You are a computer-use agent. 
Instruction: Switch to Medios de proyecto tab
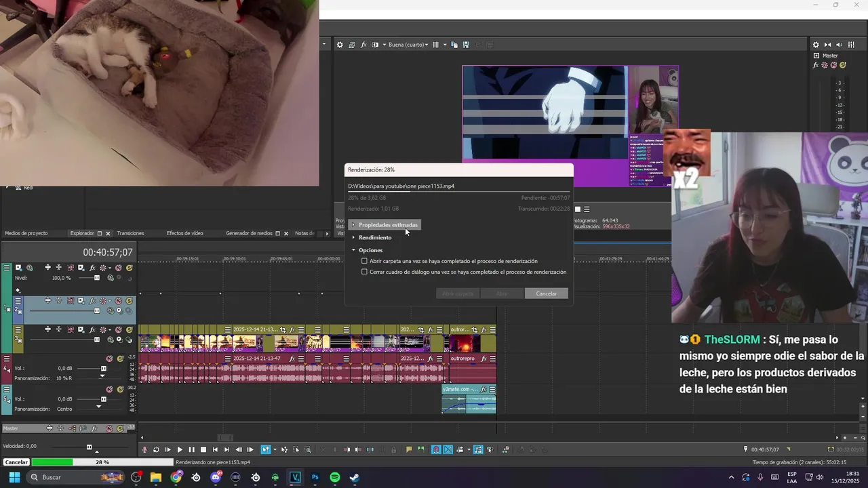click(x=26, y=233)
